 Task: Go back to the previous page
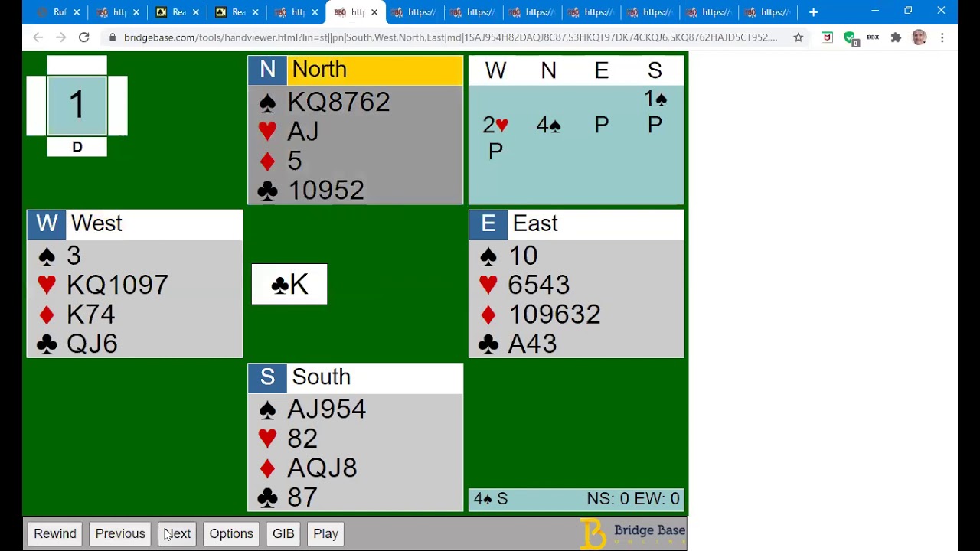[38, 37]
